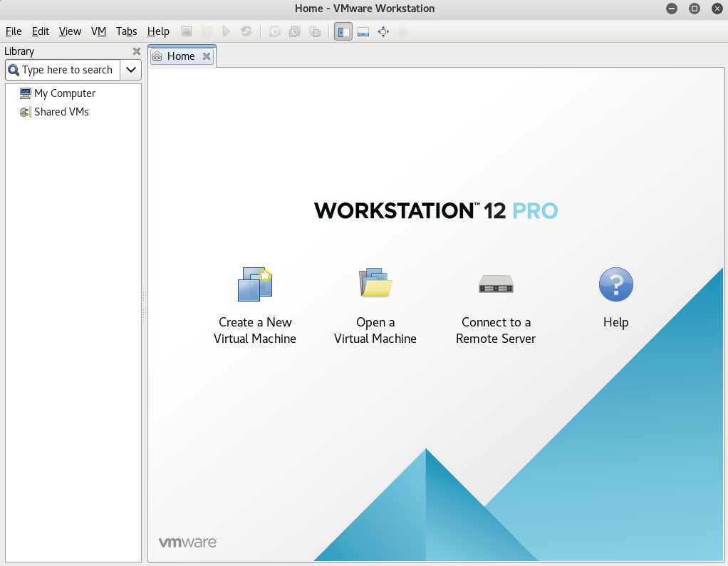The height and width of the screenshot is (566, 728).
Task: Maximize the VMware Workstation window
Action: (694, 9)
